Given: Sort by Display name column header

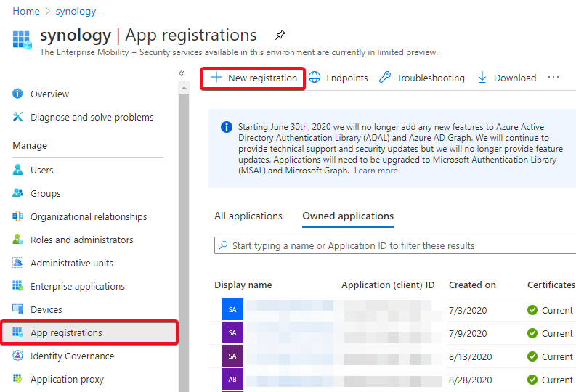Looking at the screenshot, I should point(243,285).
